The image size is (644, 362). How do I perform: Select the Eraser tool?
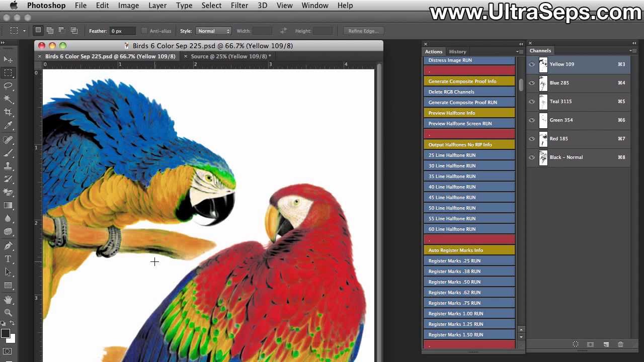tap(8, 192)
